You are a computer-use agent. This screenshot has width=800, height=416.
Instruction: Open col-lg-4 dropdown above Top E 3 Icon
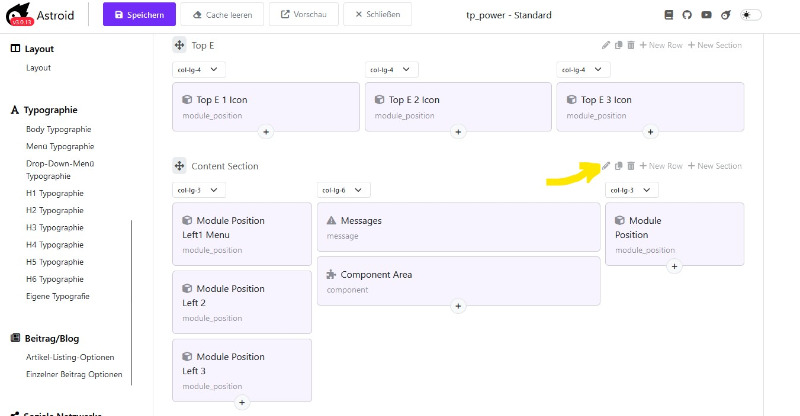point(583,69)
